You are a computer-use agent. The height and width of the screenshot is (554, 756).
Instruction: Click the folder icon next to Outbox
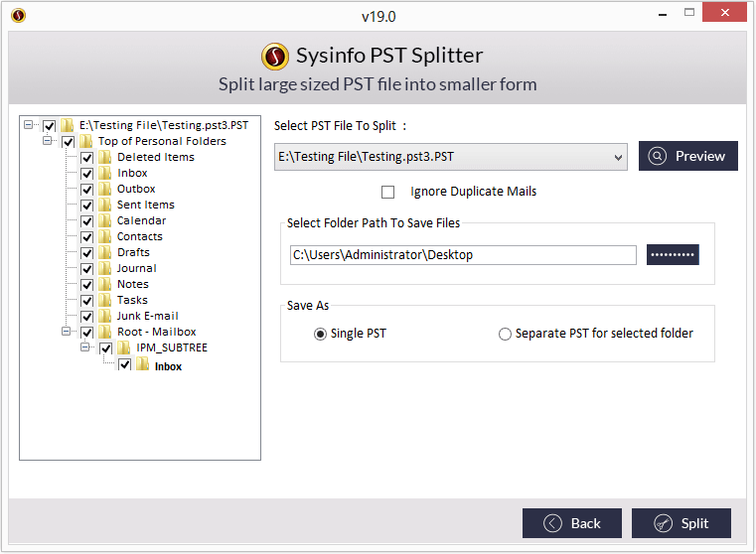click(x=104, y=189)
